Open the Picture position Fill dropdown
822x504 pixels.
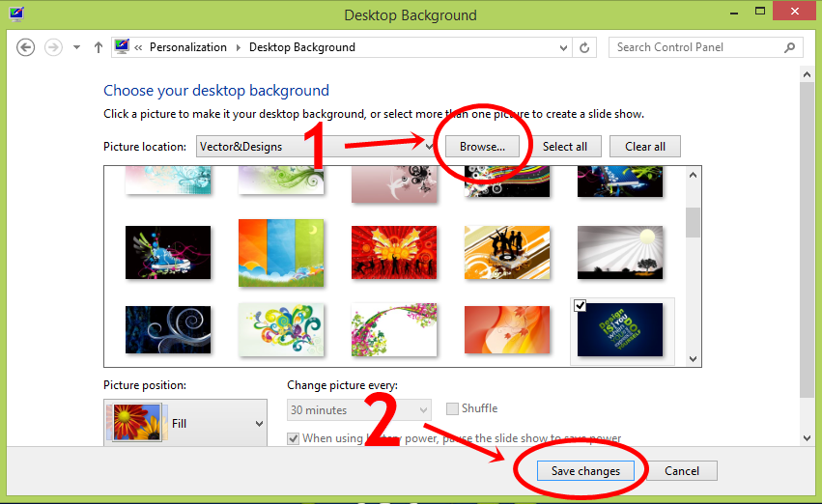185,423
